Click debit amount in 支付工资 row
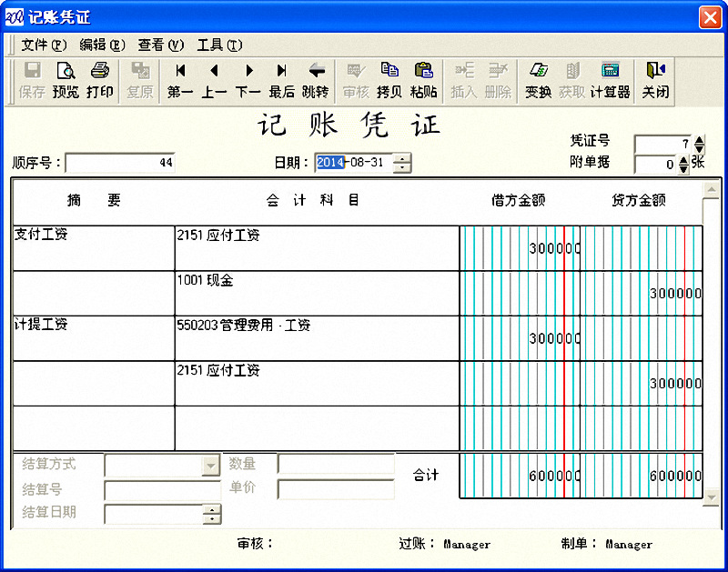 pos(520,248)
